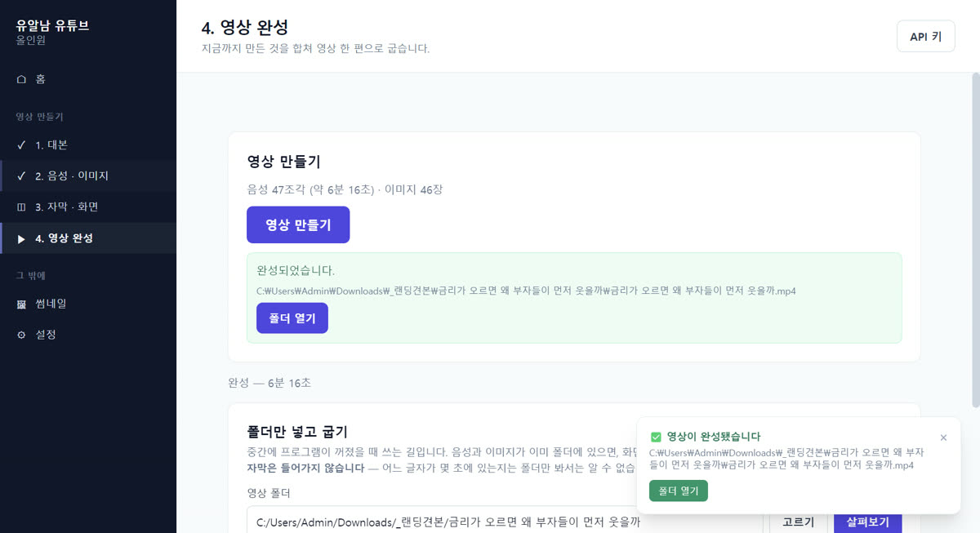Click the 영상이 완성됐습니다 toast title

point(714,437)
